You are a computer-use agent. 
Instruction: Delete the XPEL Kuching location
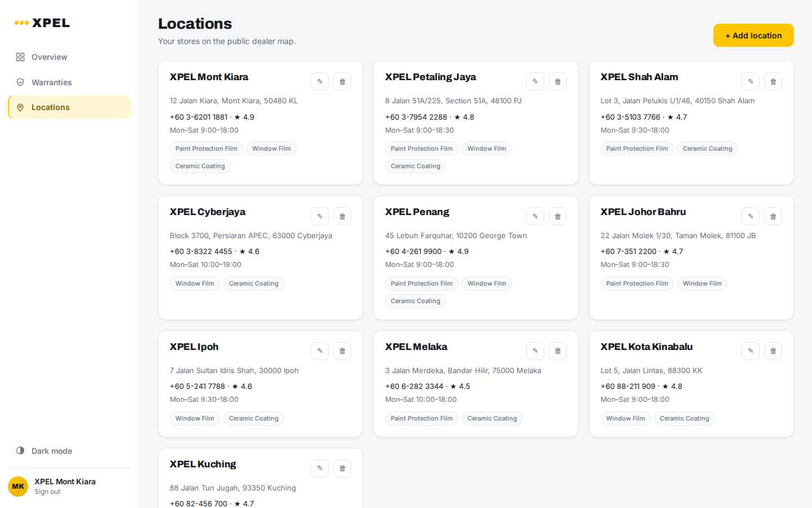[342, 468]
